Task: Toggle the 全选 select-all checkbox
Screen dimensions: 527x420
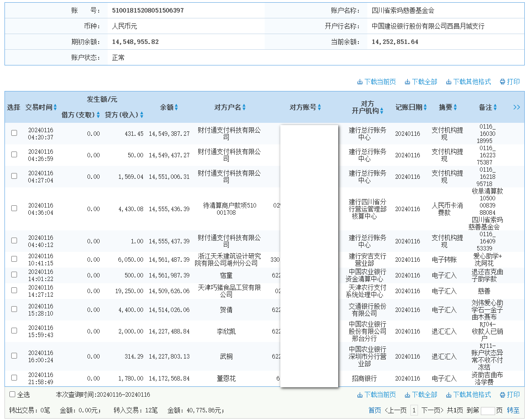Action: [x=13, y=394]
